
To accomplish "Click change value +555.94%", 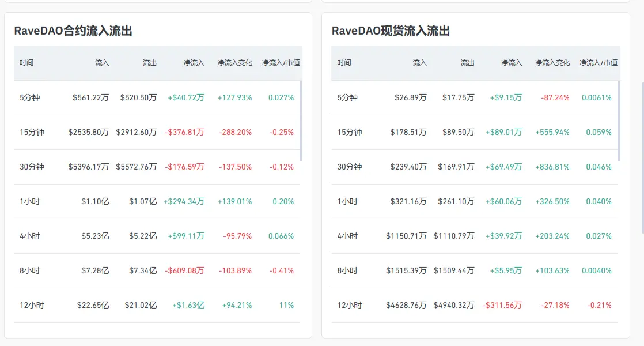I will [552, 132].
